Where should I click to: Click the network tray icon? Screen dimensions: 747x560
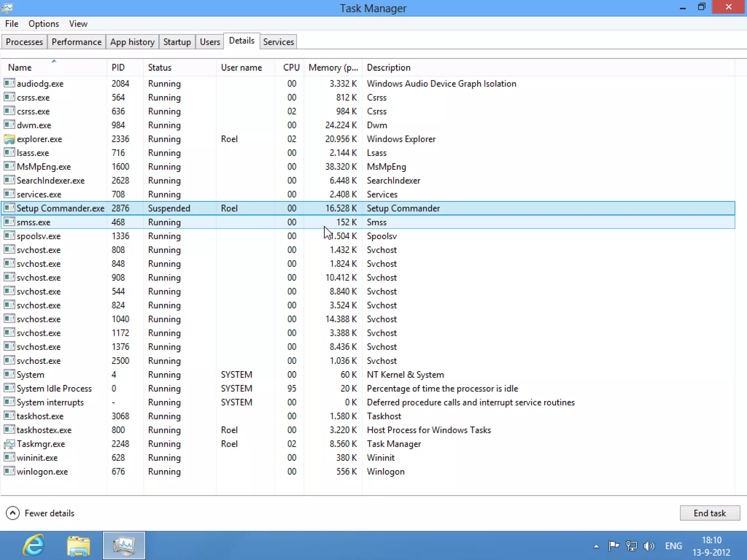[631, 546]
